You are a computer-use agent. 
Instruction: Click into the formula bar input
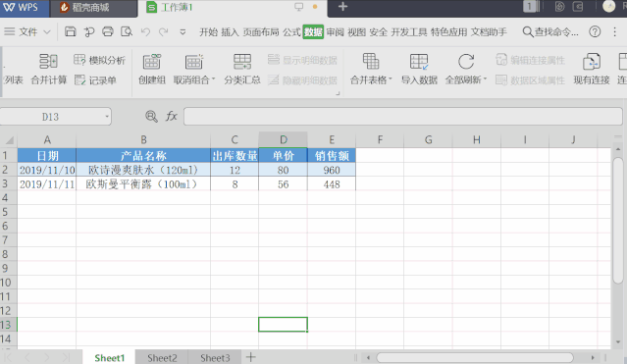[x=402, y=117]
